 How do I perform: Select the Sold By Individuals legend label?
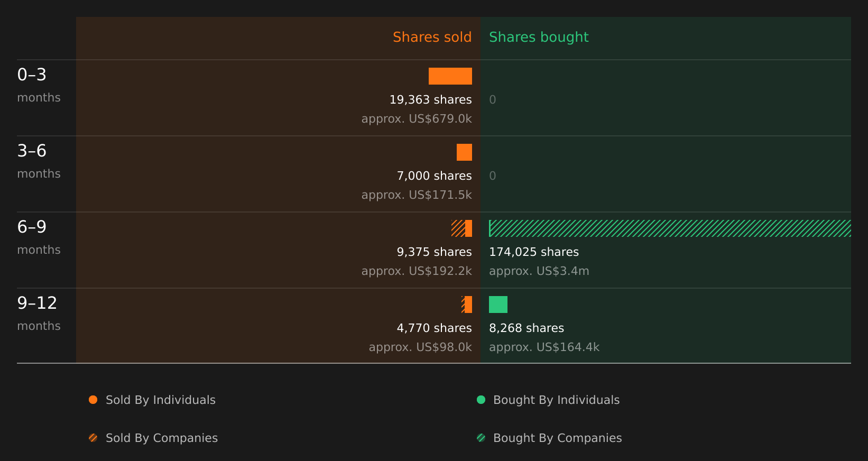click(x=161, y=400)
